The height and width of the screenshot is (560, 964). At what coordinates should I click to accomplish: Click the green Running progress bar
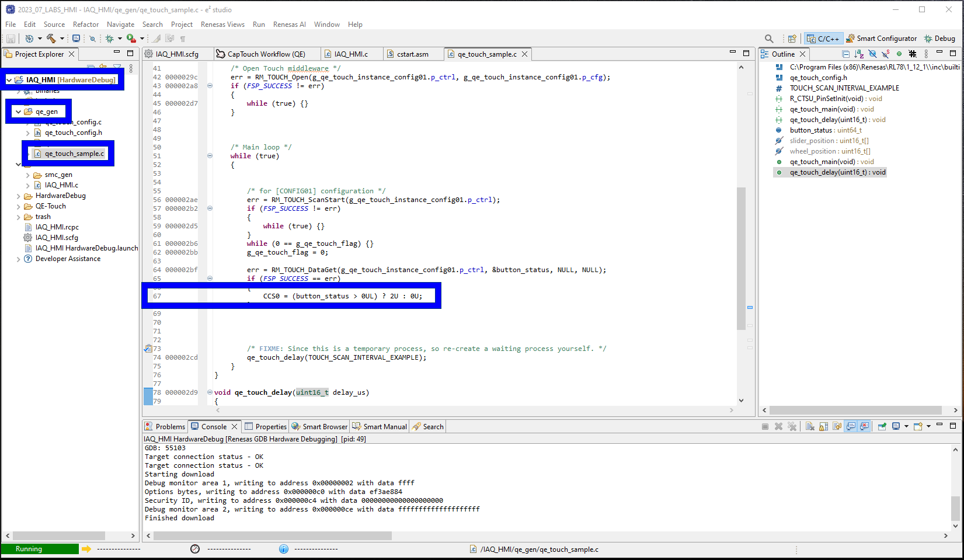click(39, 549)
